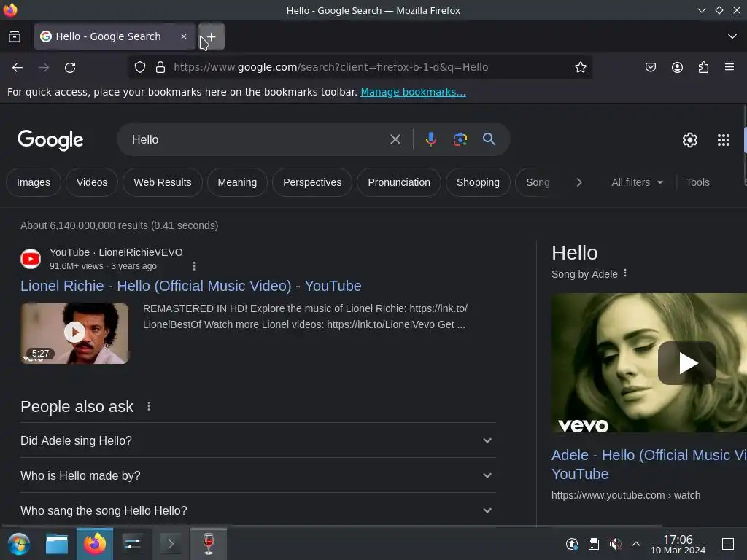Open the file manager from the taskbar
This screenshot has height=560, width=747.
(57, 544)
